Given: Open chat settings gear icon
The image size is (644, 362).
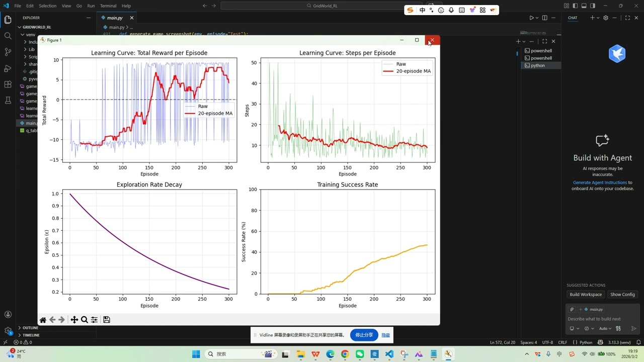Looking at the screenshot, I should pyautogui.click(x=606, y=18).
